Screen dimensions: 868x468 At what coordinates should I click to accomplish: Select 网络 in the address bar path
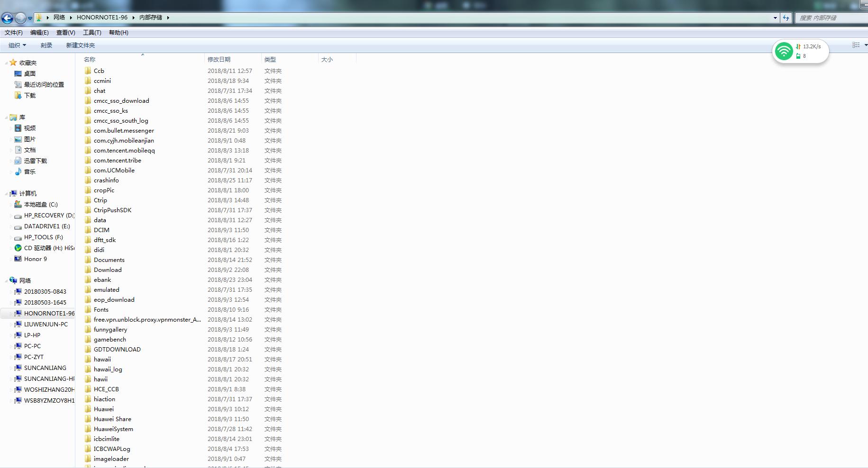(x=59, y=17)
